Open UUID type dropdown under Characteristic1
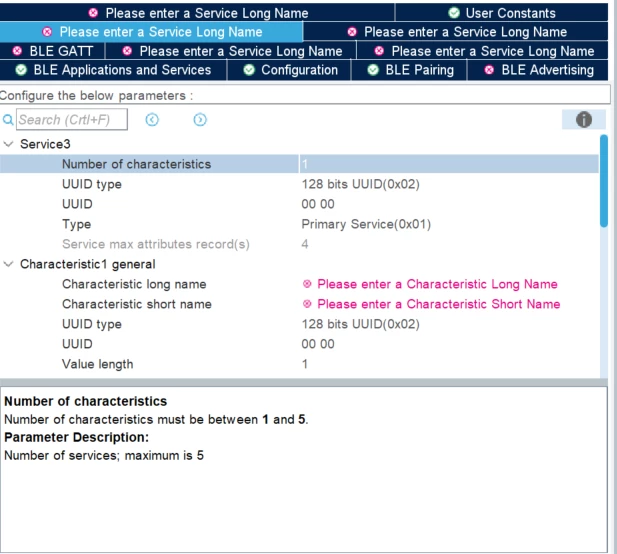The image size is (617, 554). click(449, 324)
